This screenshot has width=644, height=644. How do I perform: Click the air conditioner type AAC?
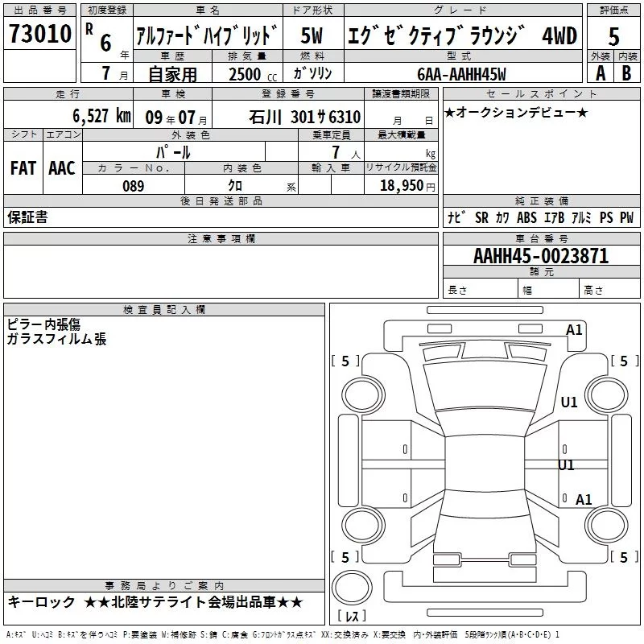tap(62, 168)
